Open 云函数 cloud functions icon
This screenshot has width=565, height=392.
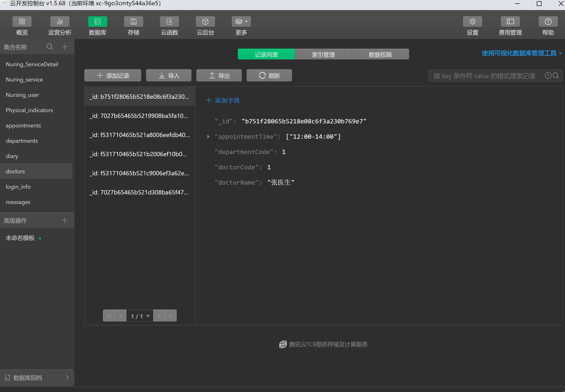(169, 22)
